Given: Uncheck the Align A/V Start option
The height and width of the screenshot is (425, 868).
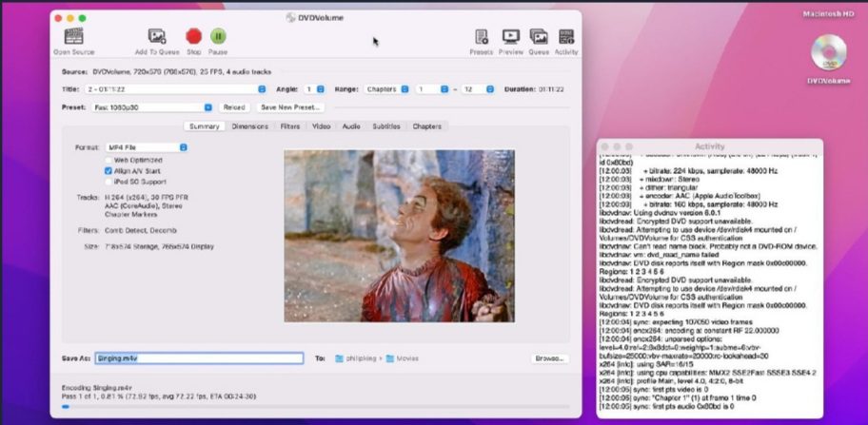Looking at the screenshot, I should [x=108, y=170].
